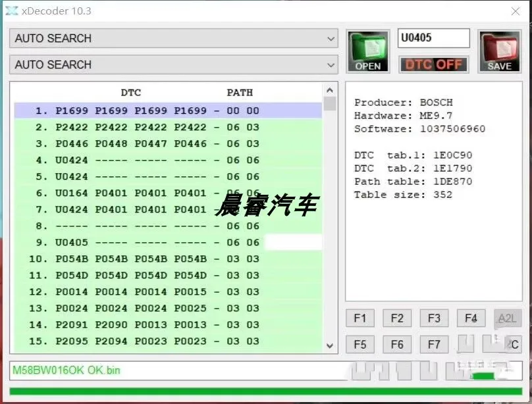The width and height of the screenshot is (532, 404).
Task: Click the DTC tab.1: 1E0C90 line
Action: (413, 155)
